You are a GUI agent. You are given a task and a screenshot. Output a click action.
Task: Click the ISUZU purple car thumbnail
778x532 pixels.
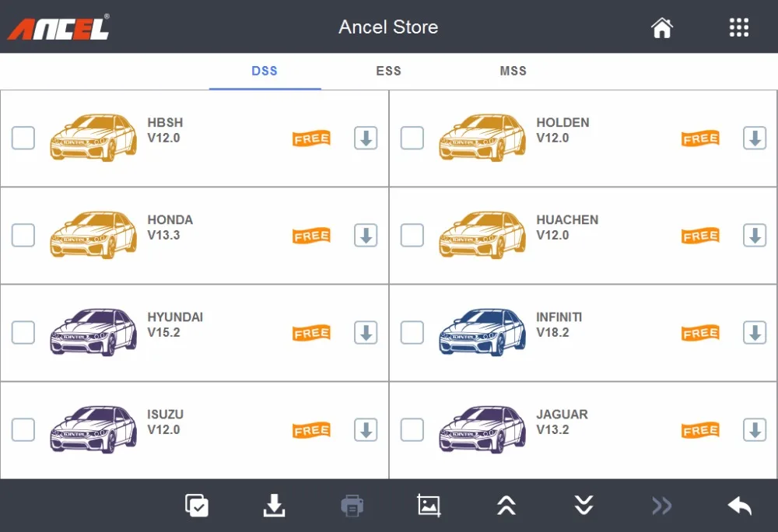93,429
